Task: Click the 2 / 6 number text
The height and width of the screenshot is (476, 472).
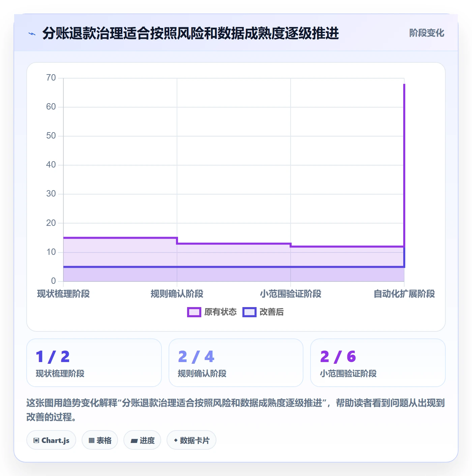Action: pos(338,357)
